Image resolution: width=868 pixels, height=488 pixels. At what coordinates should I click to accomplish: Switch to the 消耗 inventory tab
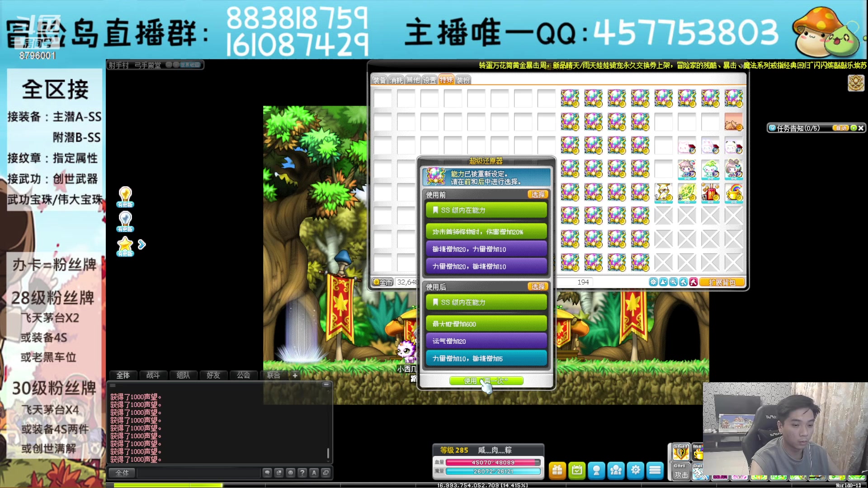pyautogui.click(x=396, y=80)
